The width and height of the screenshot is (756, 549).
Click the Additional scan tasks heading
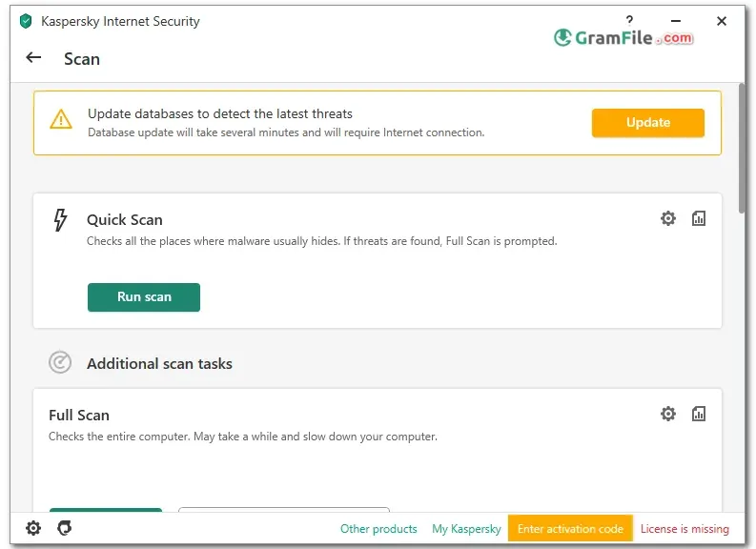pyautogui.click(x=159, y=363)
